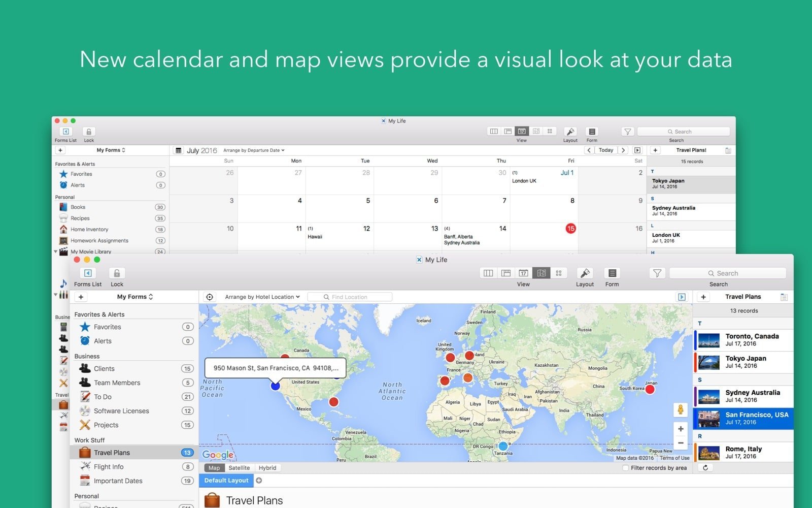
Task: Zoom in the map with plus button
Action: (x=681, y=429)
